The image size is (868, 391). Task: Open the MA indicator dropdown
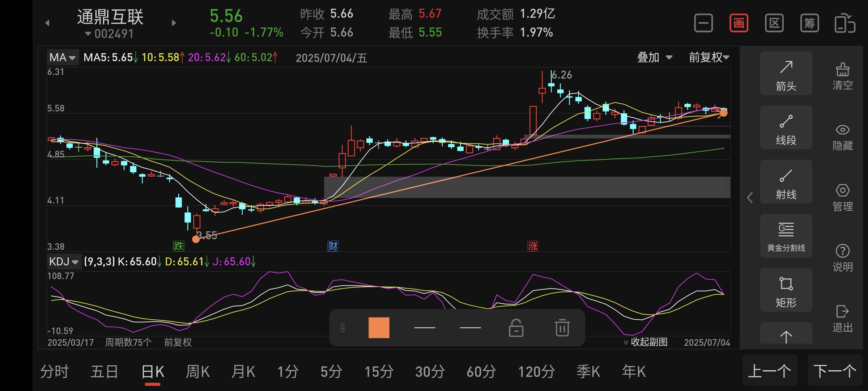coord(63,58)
